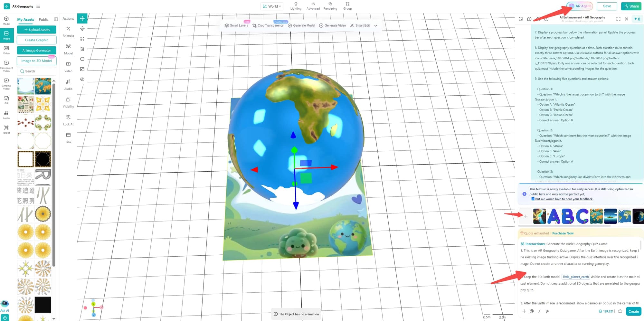Expand more image tools chevron
This screenshot has height=321, width=644.
point(375,25)
